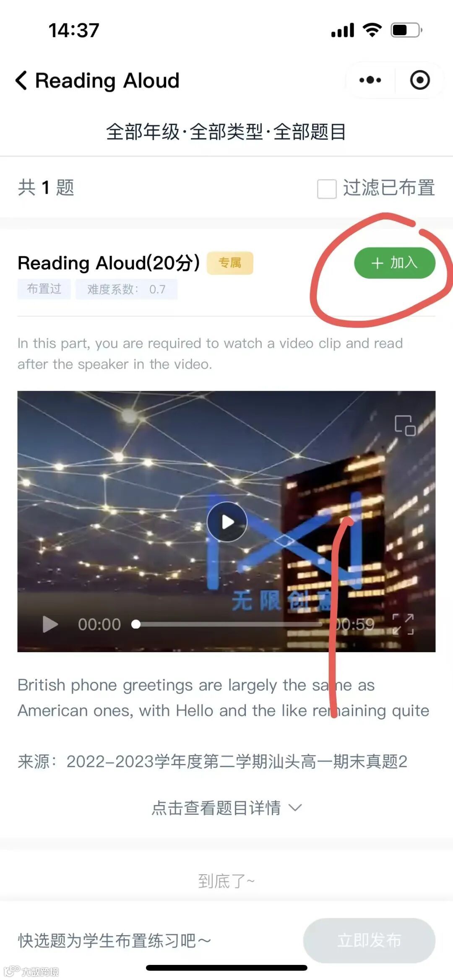
Task: Add the question with the green 加入 button
Action: point(395,263)
